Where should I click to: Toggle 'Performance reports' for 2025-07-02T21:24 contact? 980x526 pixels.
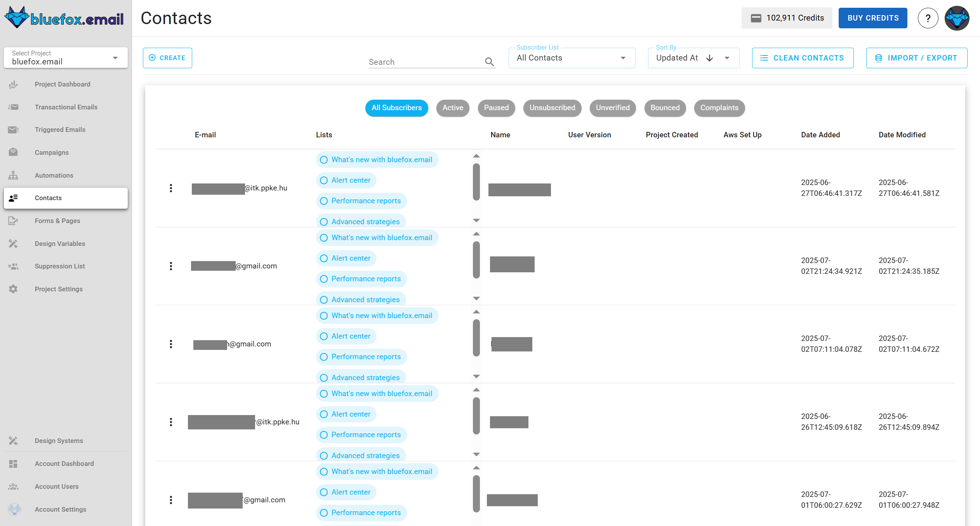(361, 279)
